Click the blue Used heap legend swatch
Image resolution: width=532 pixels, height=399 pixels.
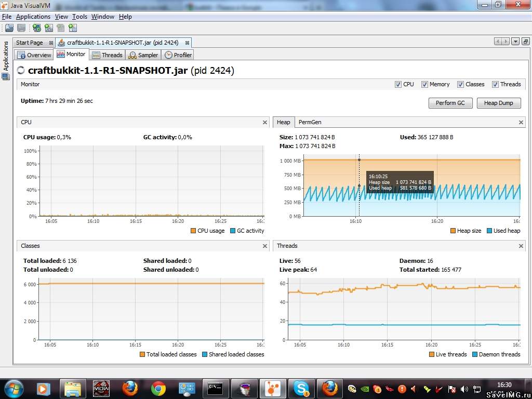click(x=489, y=231)
